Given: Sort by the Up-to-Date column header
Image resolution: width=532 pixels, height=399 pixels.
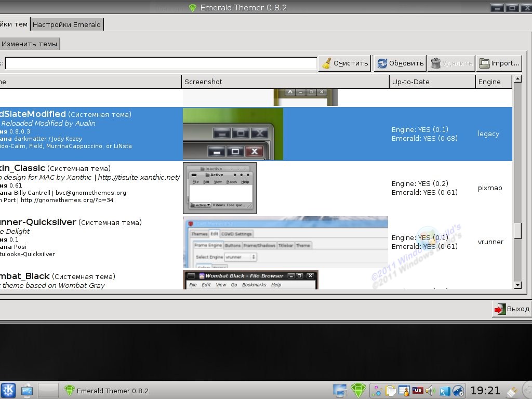Looking at the screenshot, I should (x=432, y=82).
